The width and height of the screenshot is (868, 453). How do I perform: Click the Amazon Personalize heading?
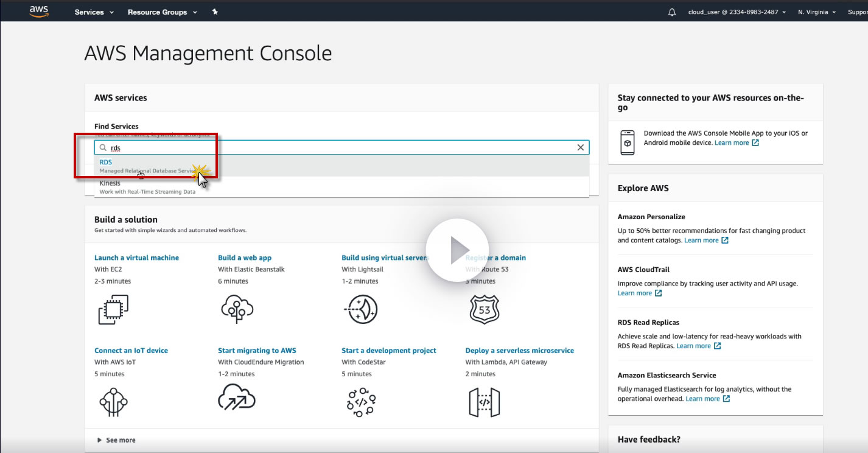tap(651, 217)
